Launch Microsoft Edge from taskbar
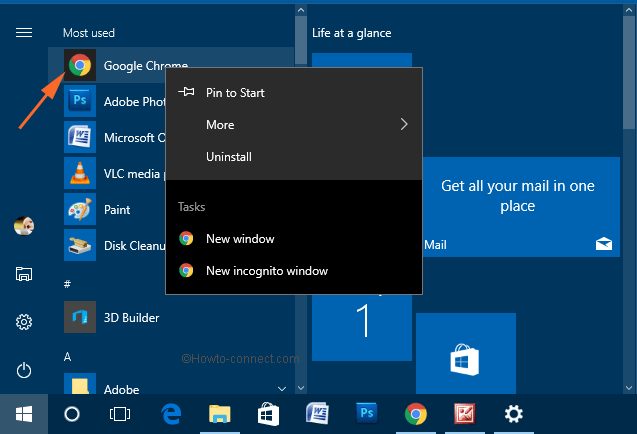Screen dimensions: 637x434 (x=171, y=414)
